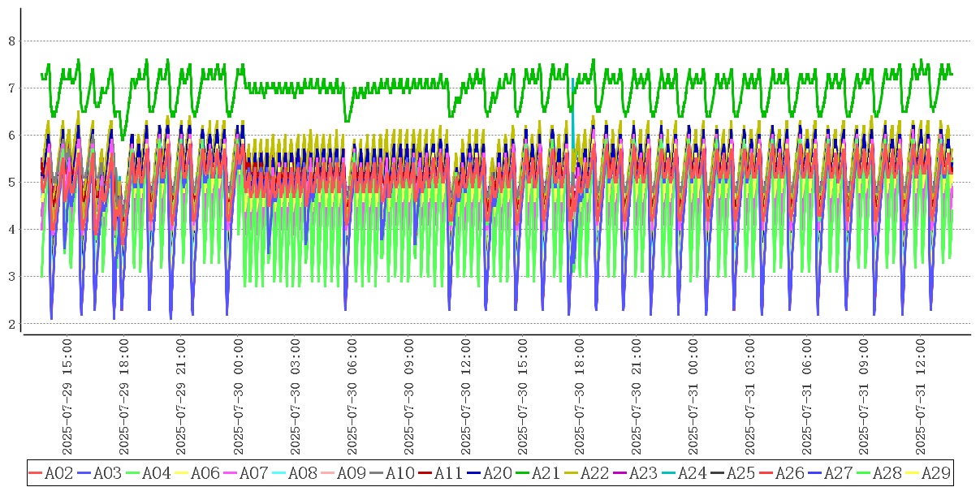Screen dimensions: 980x487
Task: Click the y-axis value 8 label
Action: click(x=11, y=41)
